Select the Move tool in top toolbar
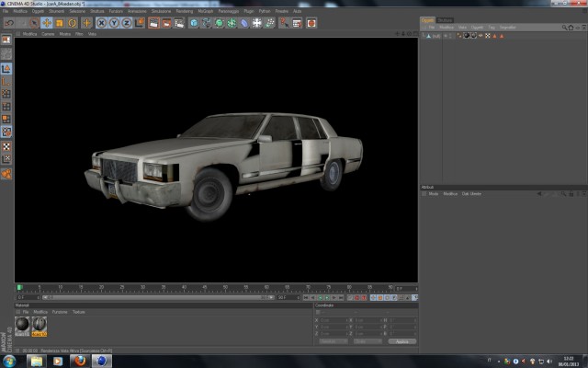This screenshot has height=368, width=588. click(47, 23)
